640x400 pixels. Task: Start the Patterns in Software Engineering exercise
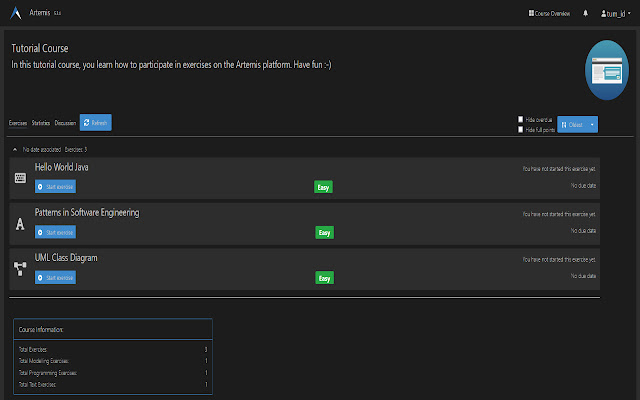[55, 232]
